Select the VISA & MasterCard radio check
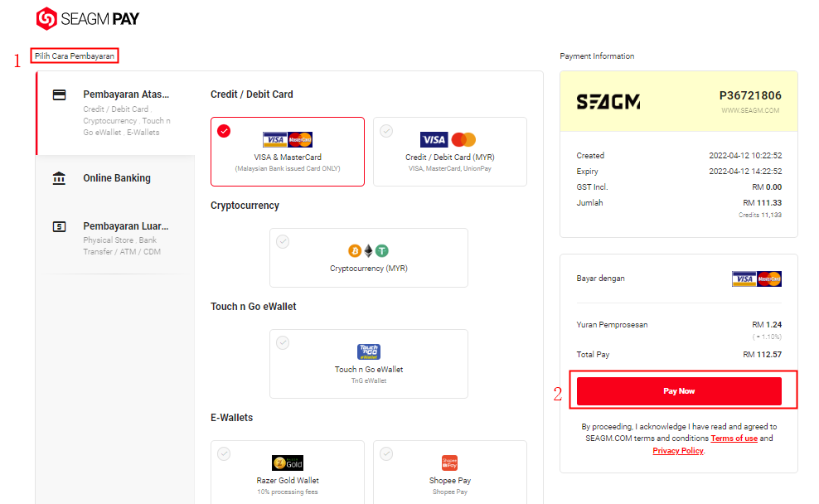819x504 pixels. (x=224, y=131)
